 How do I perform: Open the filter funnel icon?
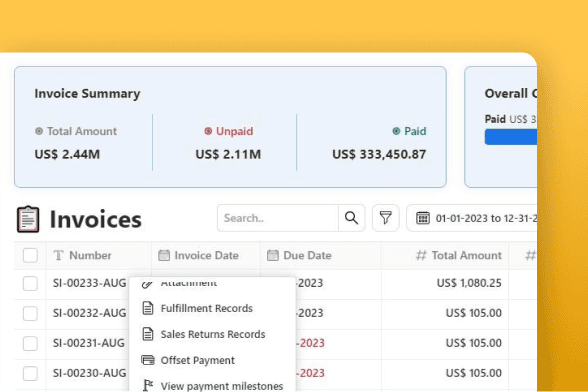pos(386,218)
